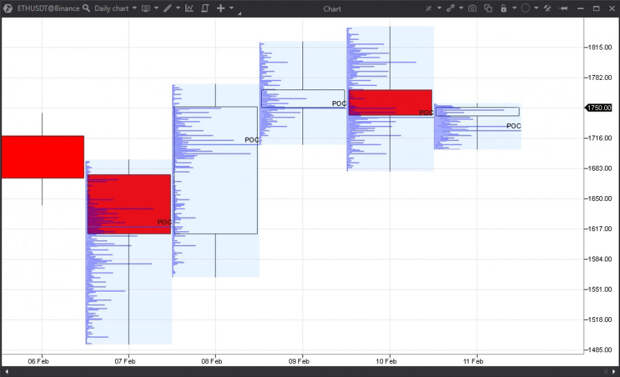Click the duplicate chart window icon
The height and width of the screenshot is (377, 620).
tap(488, 8)
